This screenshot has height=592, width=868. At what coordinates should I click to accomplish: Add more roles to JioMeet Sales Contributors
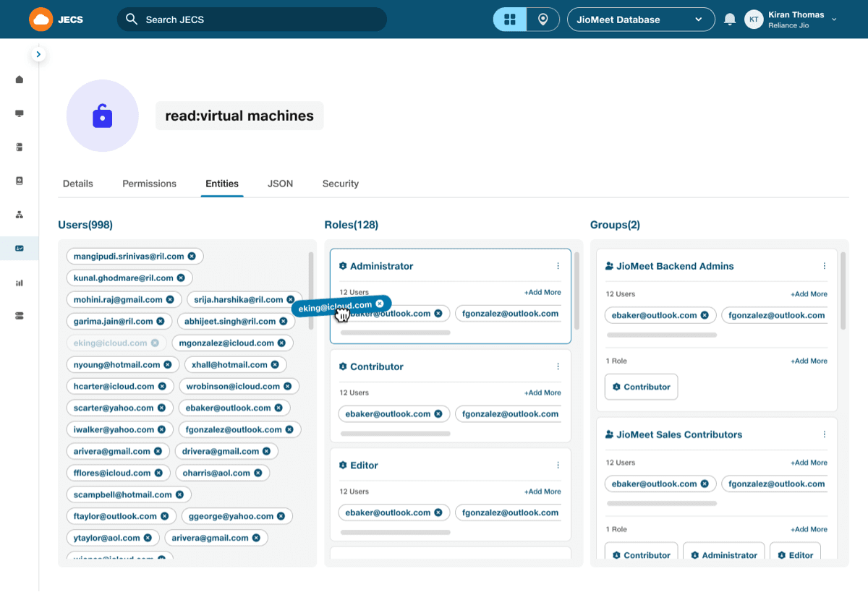[809, 529]
